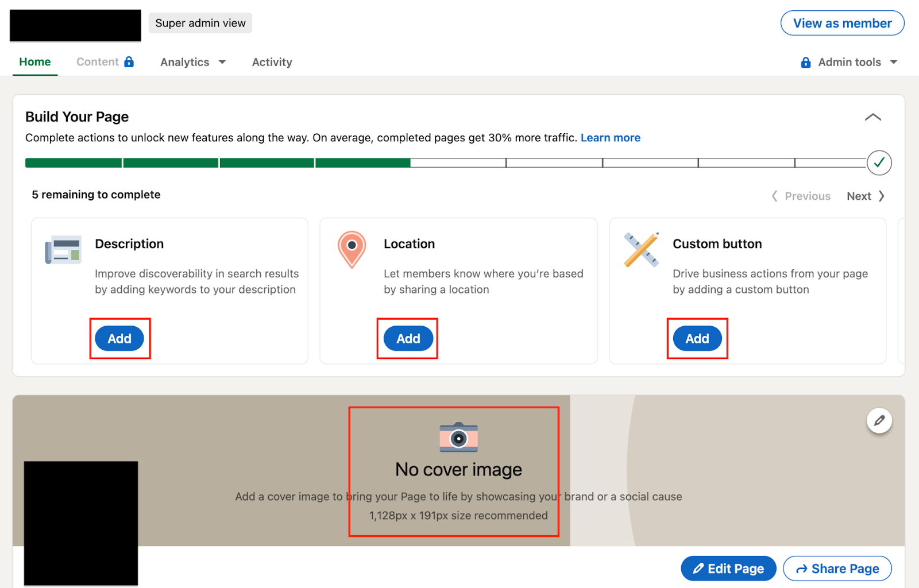Open the Learn more link
Viewport: 919px width, 588px height.
click(x=611, y=138)
